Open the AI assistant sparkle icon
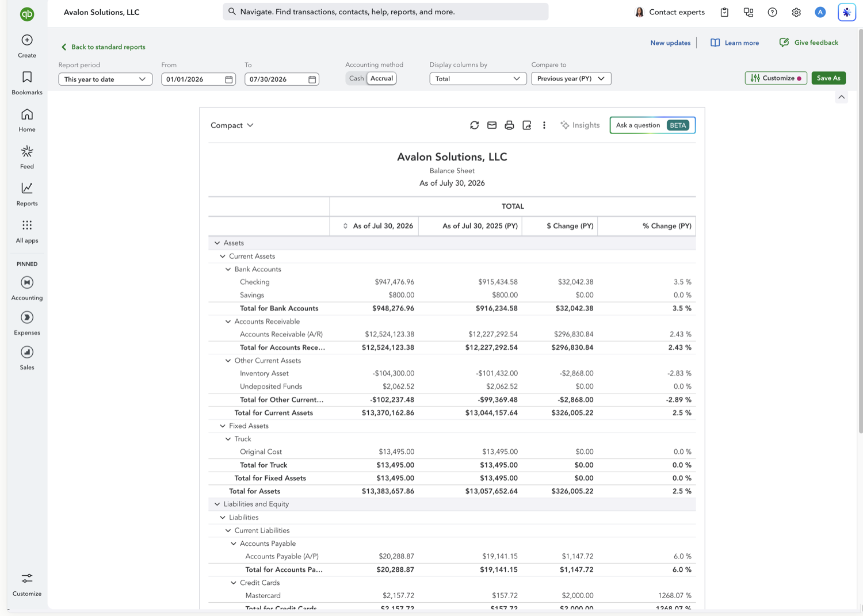 pyautogui.click(x=847, y=12)
